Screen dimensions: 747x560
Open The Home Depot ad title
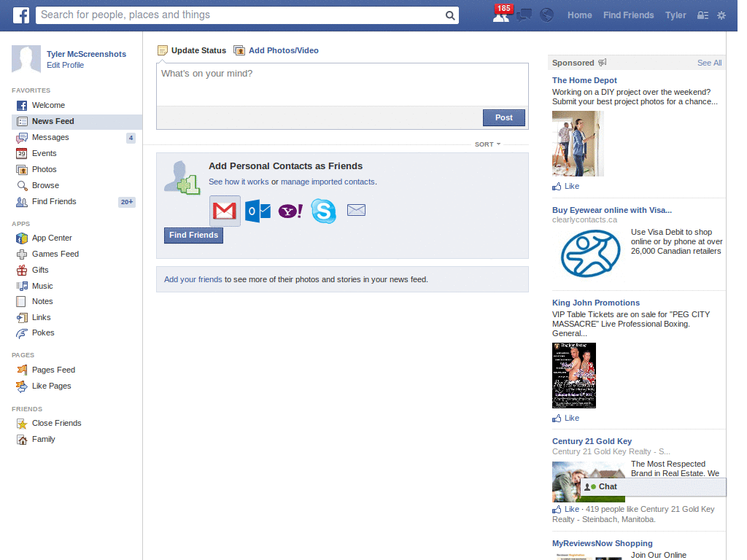tap(584, 80)
